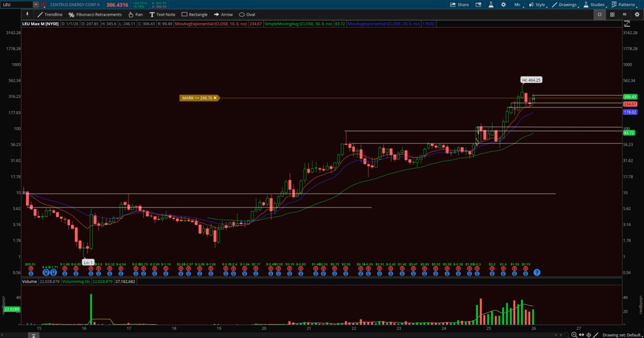Click the flask icon beside the gear
644x338 pixels.
(x=491, y=4)
